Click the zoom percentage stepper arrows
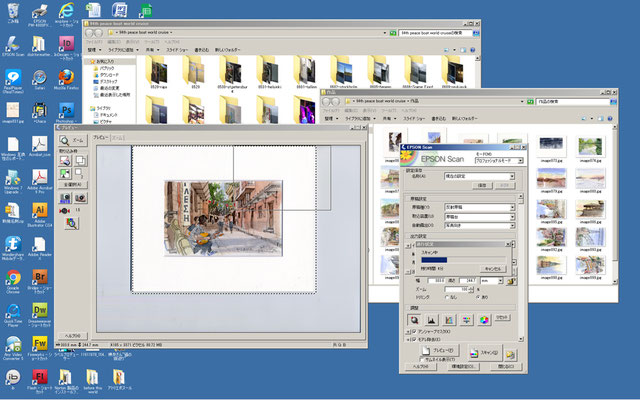The image size is (640, 400). coord(471,289)
